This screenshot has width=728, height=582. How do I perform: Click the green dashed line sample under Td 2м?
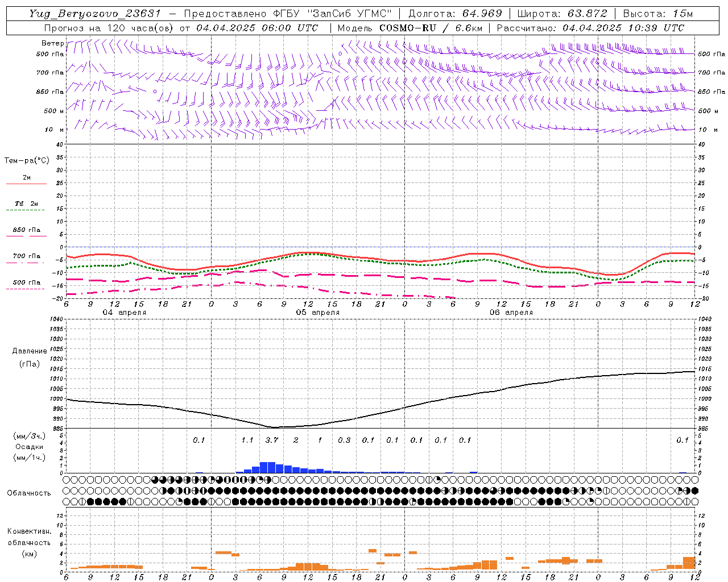click(26, 210)
